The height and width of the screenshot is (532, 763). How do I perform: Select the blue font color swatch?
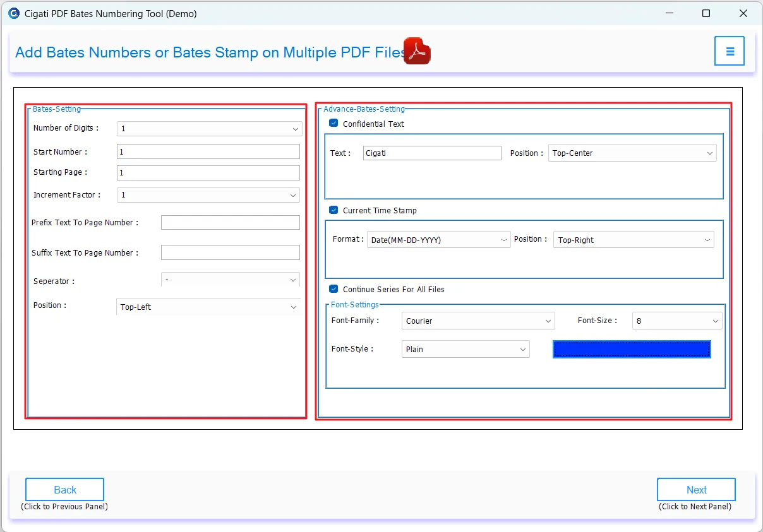(x=632, y=349)
